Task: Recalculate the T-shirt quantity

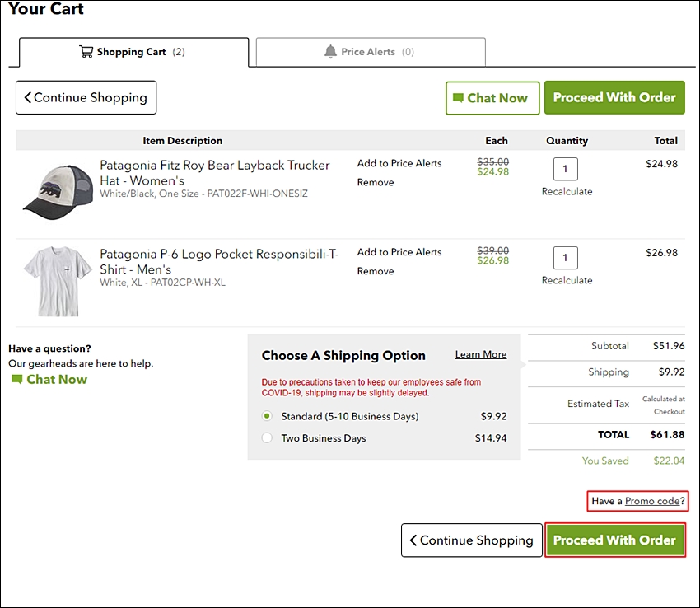Action: pyautogui.click(x=567, y=281)
